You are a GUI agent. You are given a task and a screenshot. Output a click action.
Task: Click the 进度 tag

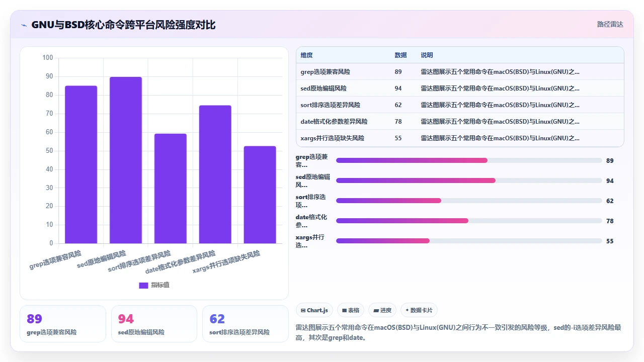click(x=382, y=310)
